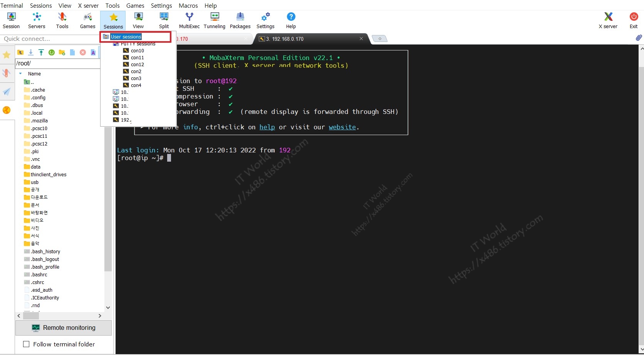Screen dimensions: 644x356
Task: Open the Tools toolbar icon
Action: coord(62,20)
